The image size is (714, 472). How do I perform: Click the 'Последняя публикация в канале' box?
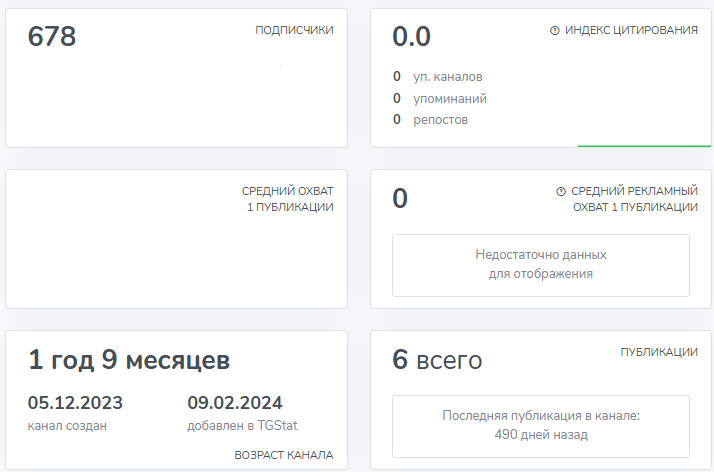(541, 426)
